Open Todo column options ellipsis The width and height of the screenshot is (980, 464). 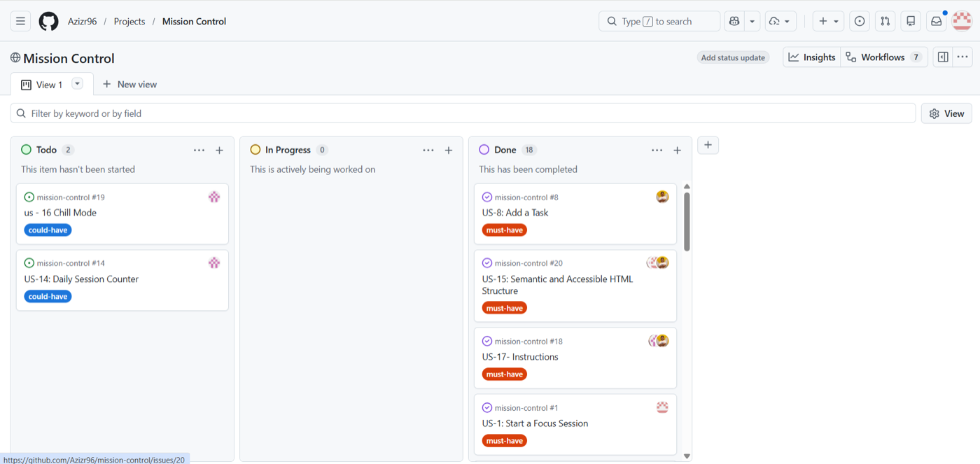click(x=199, y=150)
